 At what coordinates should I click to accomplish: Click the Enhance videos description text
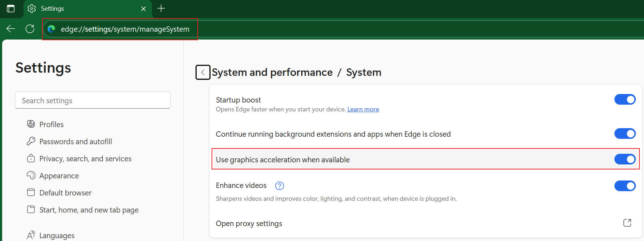336,199
